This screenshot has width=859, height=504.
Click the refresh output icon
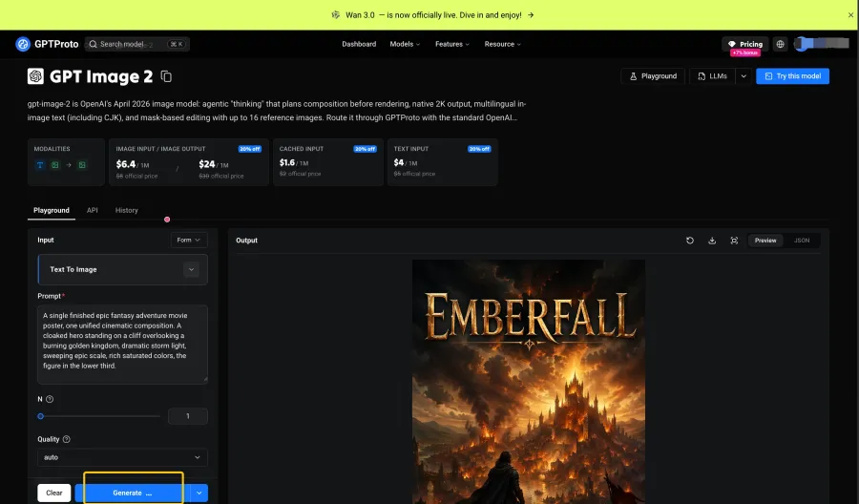coord(690,241)
